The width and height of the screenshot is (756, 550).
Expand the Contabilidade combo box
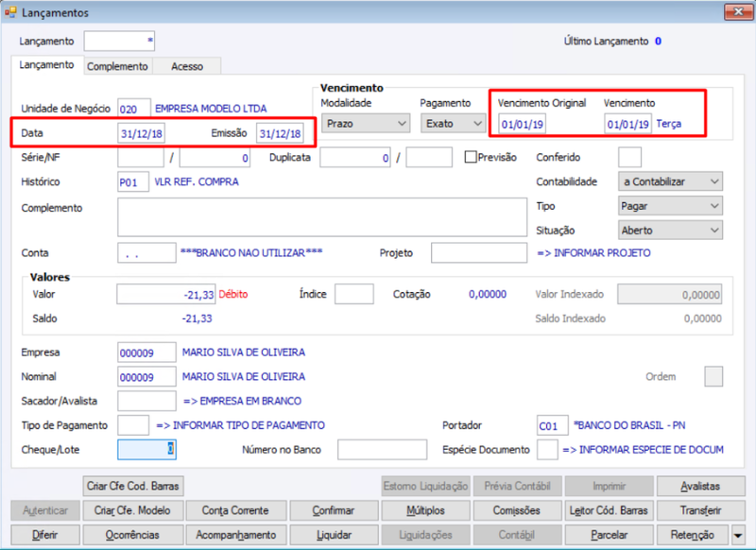click(670, 181)
